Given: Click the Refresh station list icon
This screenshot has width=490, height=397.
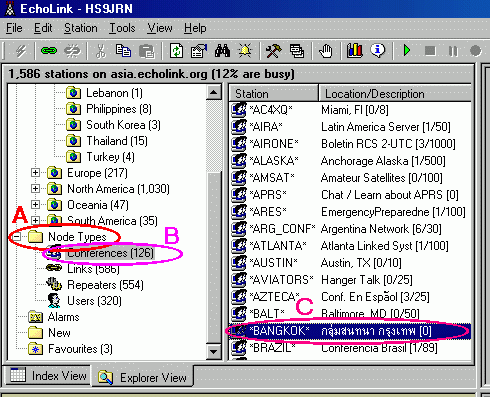Looking at the screenshot, I should coord(177,51).
